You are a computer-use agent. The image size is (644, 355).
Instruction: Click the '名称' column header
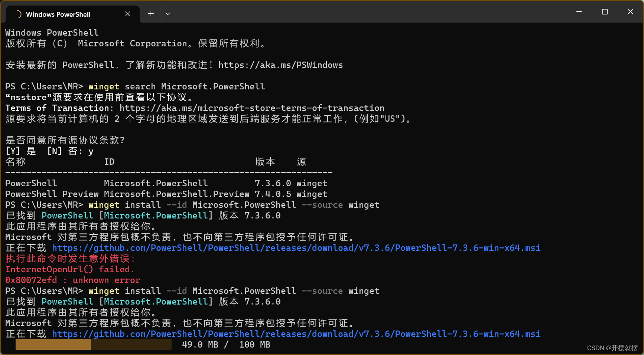(16, 162)
